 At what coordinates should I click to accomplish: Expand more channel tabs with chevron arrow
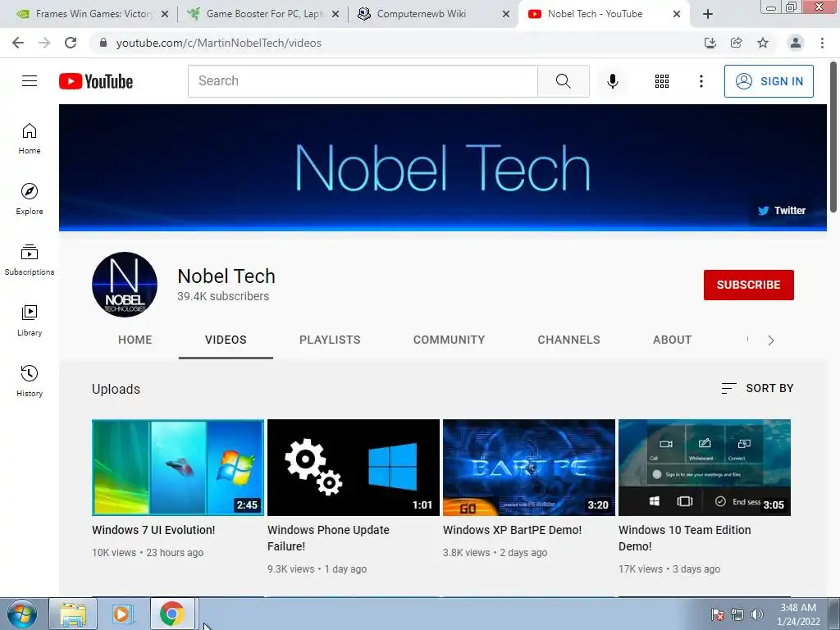point(770,340)
